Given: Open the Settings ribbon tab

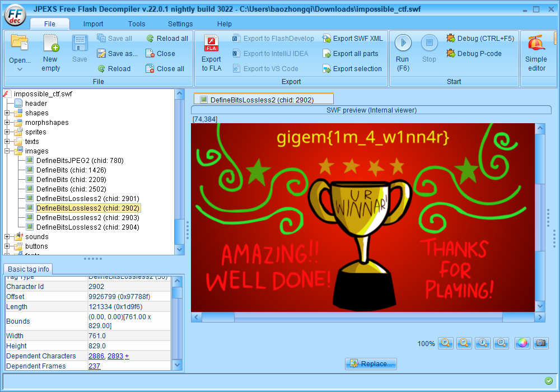Looking at the screenshot, I should [180, 24].
